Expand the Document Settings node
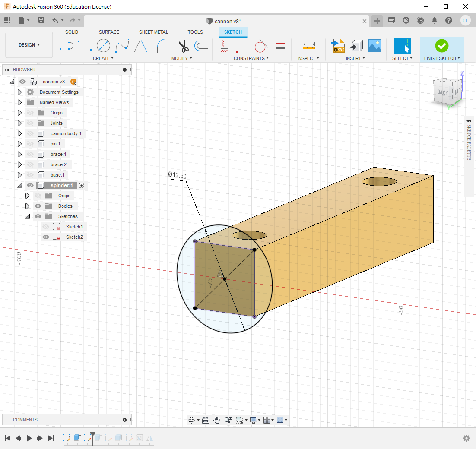This screenshot has height=449, width=476. click(19, 92)
